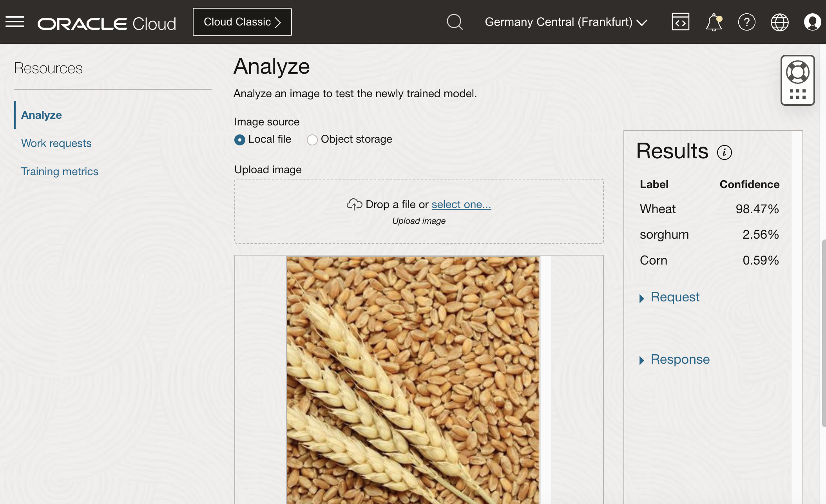The height and width of the screenshot is (504, 826).
Task: Click the Confidence column header
Action: click(749, 184)
